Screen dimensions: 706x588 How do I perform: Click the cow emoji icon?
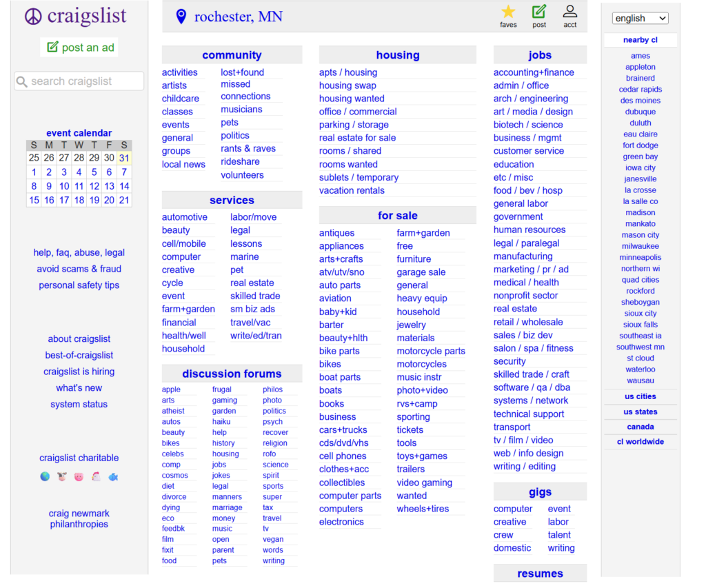[62, 476]
